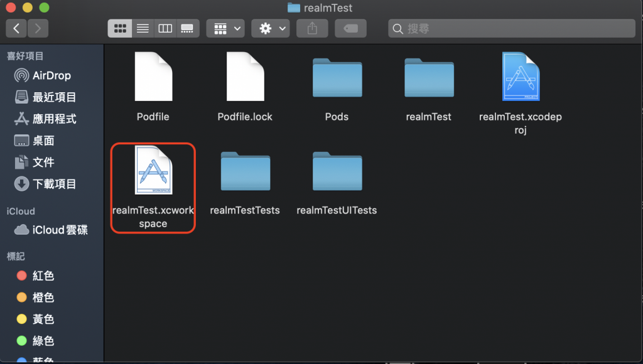The image size is (643, 364).
Task: Switch to column view mode
Action: [165, 28]
